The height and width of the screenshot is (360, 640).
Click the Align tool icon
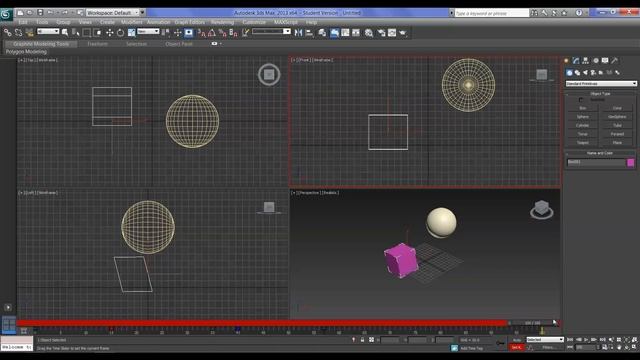[309, 33]
